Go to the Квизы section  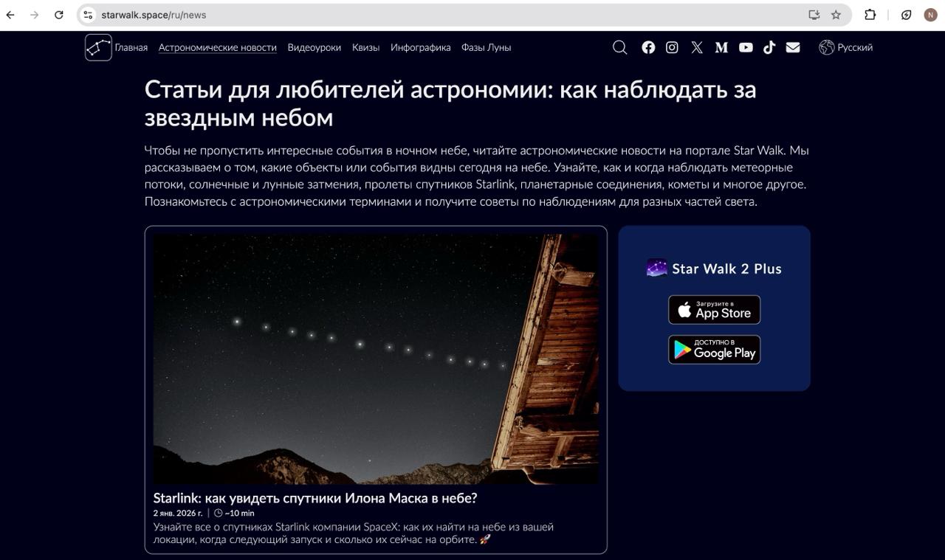coord(367,46)
